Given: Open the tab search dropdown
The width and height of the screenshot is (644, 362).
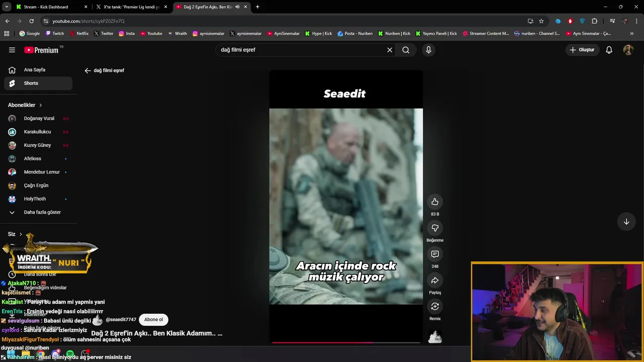Looking at the screenshot, I should [x=7, y=7].
